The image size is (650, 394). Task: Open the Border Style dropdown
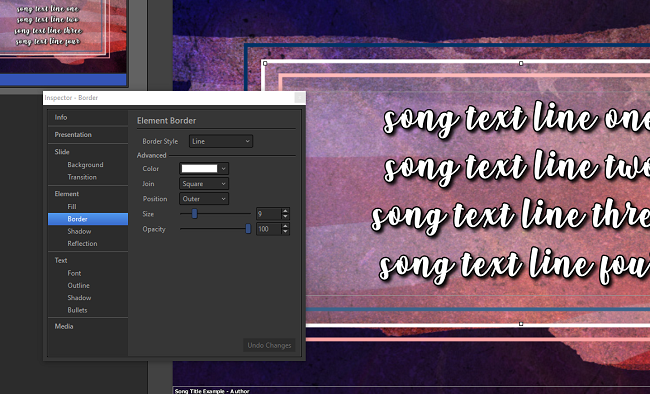pyautogui.click(x=221, y=141)
